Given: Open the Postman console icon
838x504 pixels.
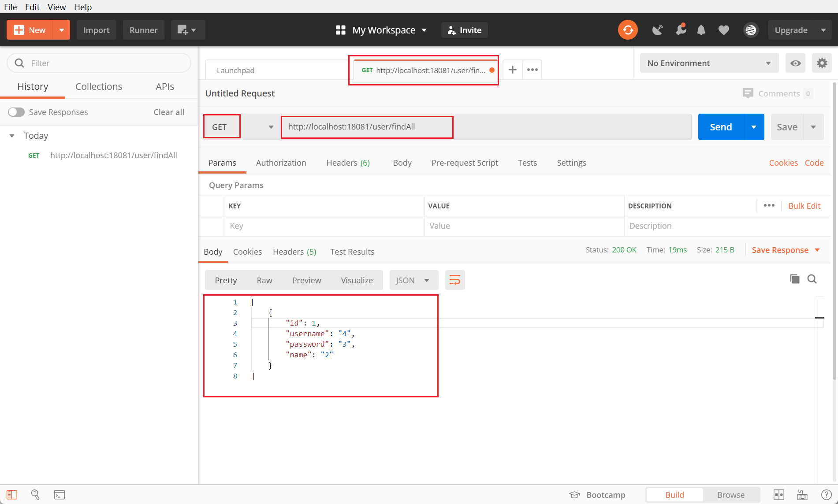Looking at the screenshot, I should (x=60, y=495).
